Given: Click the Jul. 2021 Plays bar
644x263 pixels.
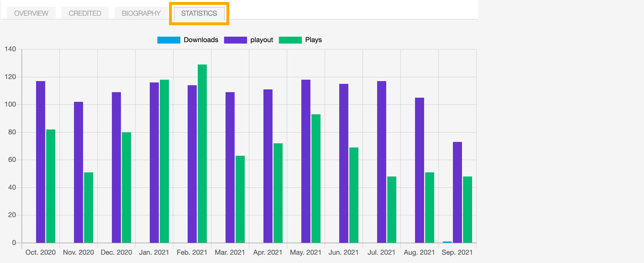Looking at the screenshot, I should pos(392,209).
